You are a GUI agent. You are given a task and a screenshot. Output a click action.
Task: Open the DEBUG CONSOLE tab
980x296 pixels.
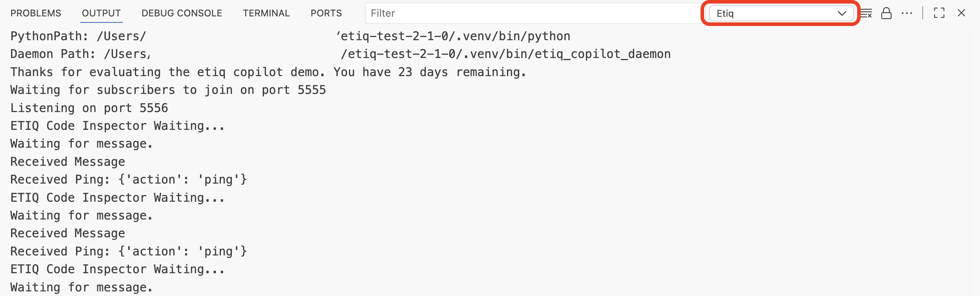tap(181, 13)
